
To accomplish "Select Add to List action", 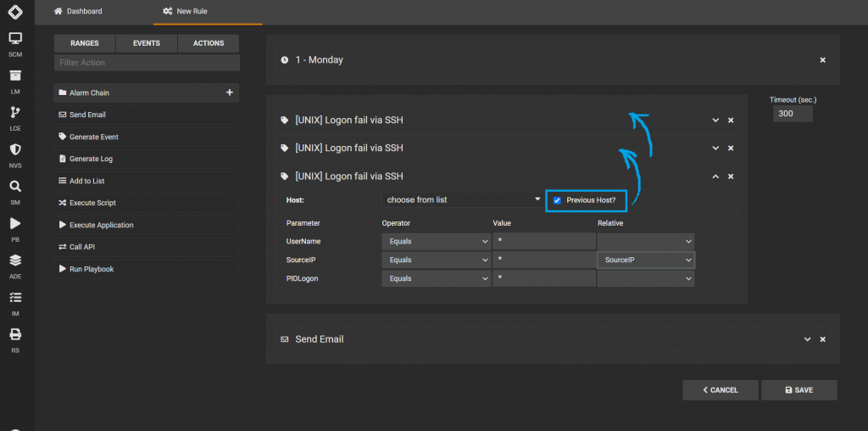I will click(146, 182).
